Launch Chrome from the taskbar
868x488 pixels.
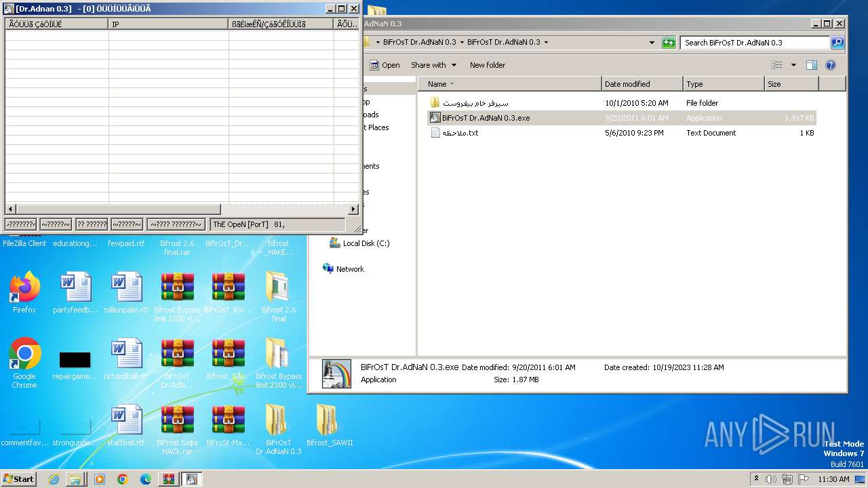[x=122, y=479]
